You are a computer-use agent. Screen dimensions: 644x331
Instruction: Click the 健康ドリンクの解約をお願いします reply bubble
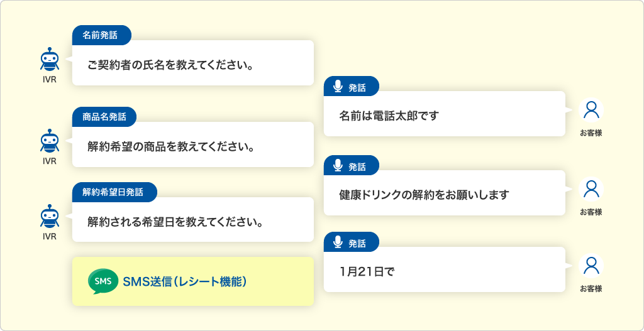pyautogui.click(x=445, y=193)
